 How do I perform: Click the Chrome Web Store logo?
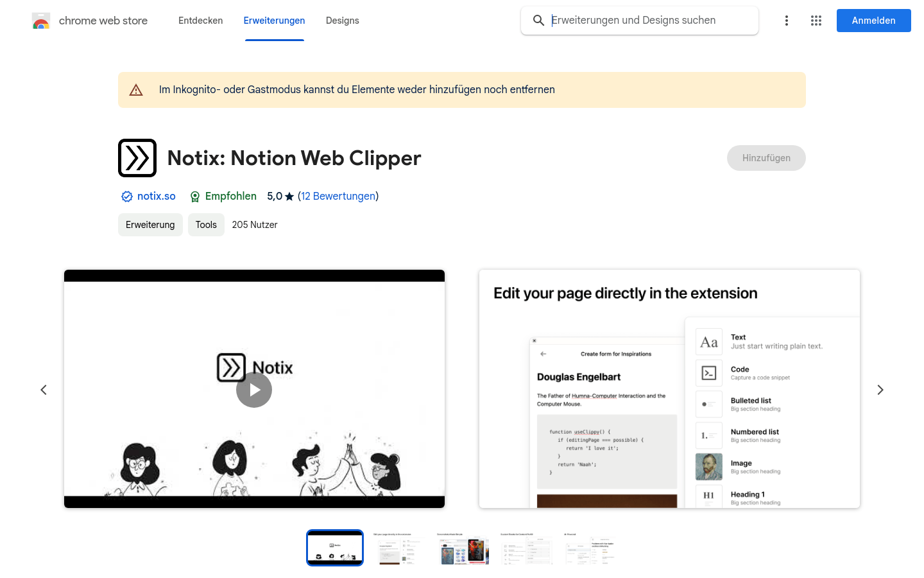coord(41,21)
